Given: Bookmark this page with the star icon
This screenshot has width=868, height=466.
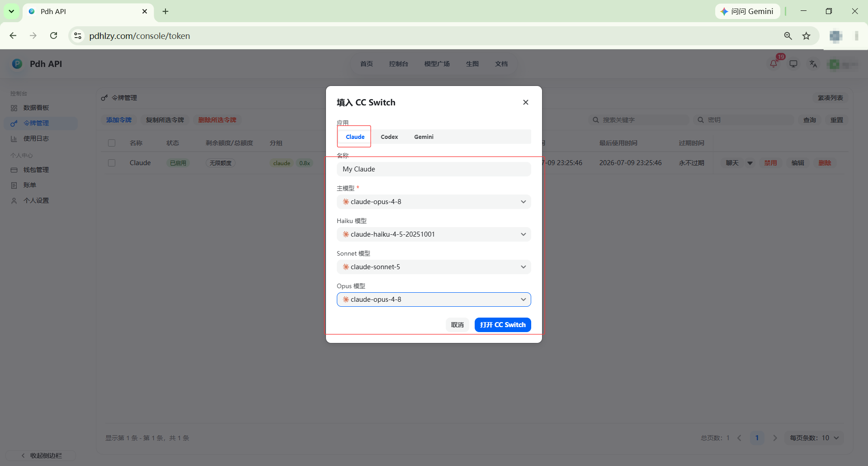Looking at the screenshot, I should point(806,36).
